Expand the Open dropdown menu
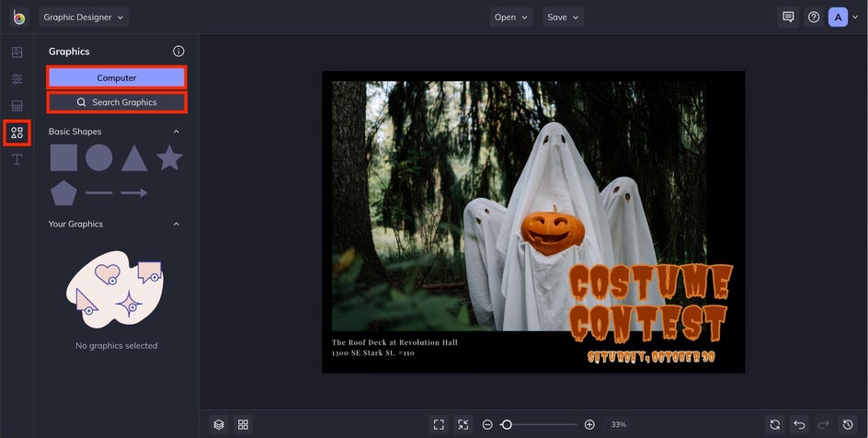This screenshot has height=438, width=868. [511, 17]
